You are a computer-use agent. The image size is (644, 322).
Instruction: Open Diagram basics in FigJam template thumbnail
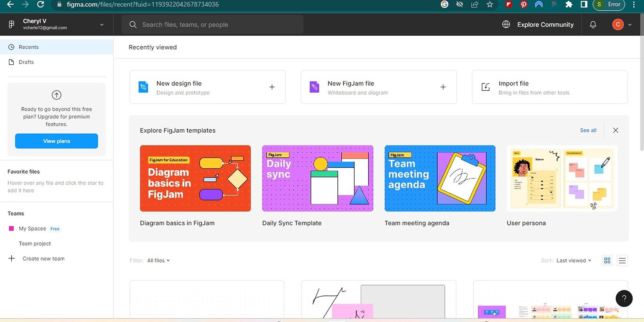click(195, 178)
